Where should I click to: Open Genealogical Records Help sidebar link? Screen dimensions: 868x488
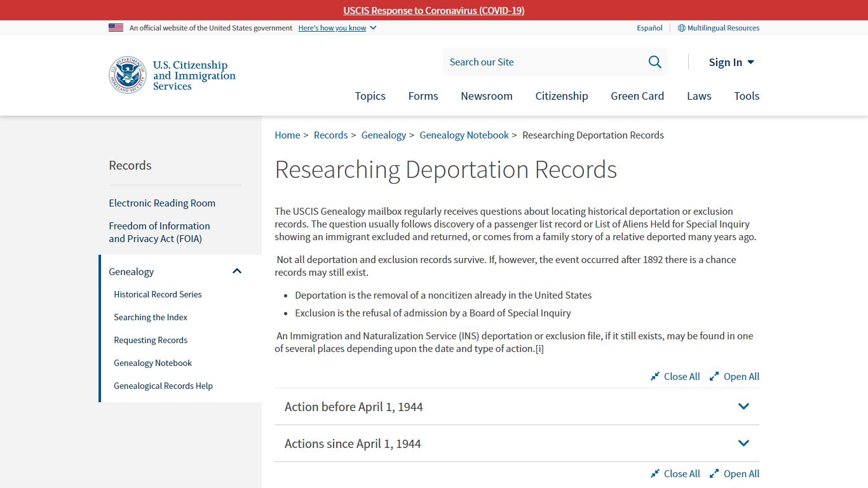point(163,386)
